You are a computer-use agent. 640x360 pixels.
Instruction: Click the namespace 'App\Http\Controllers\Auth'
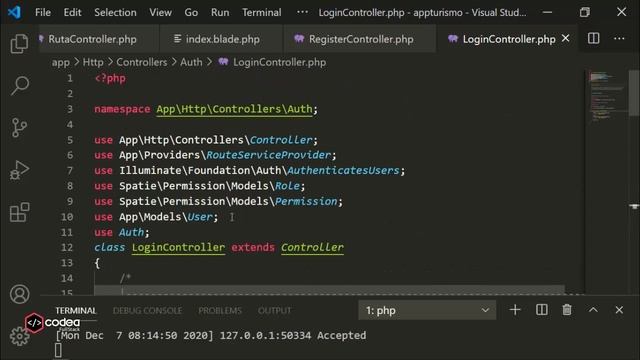click(234, 109)
